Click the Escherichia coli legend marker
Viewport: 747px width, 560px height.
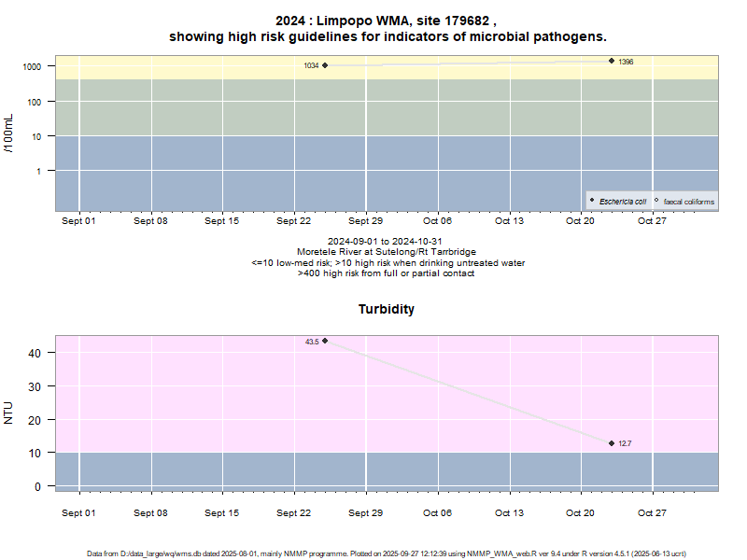[592, 201]
